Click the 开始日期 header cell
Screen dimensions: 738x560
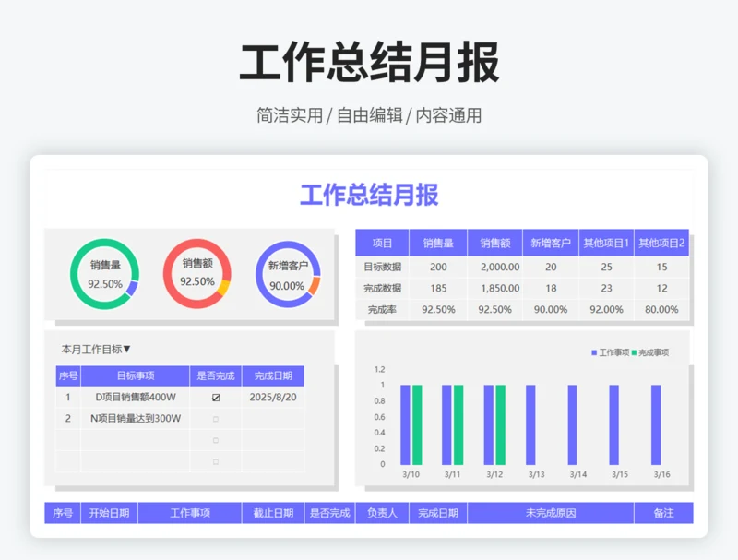click(109, 513)
